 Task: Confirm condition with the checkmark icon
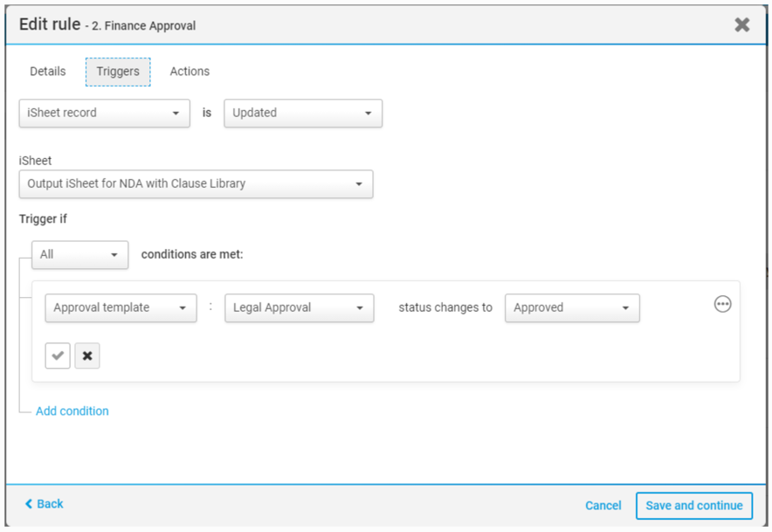[58, 356]
